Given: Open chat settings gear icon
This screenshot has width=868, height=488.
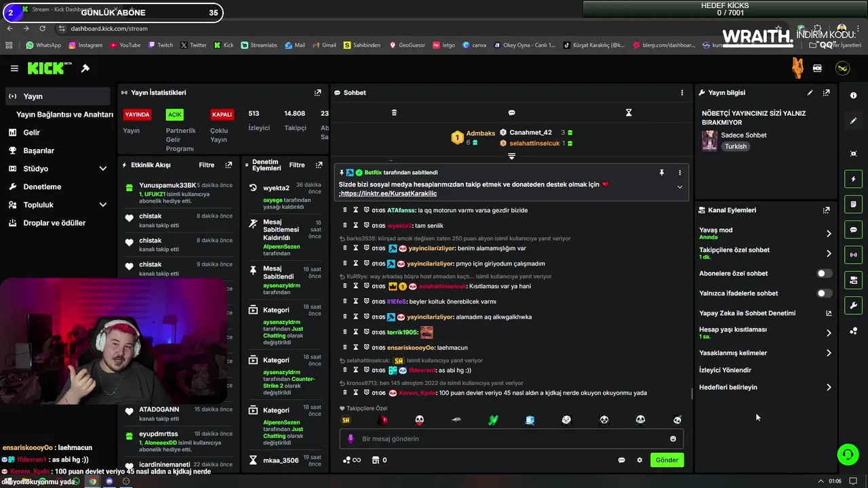Looking at the screenshot, I should point(639,460).
